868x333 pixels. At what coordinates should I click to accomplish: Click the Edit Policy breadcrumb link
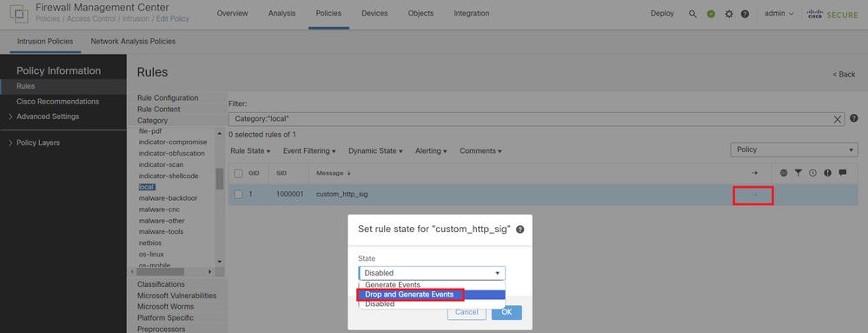[x=172, y=19]
